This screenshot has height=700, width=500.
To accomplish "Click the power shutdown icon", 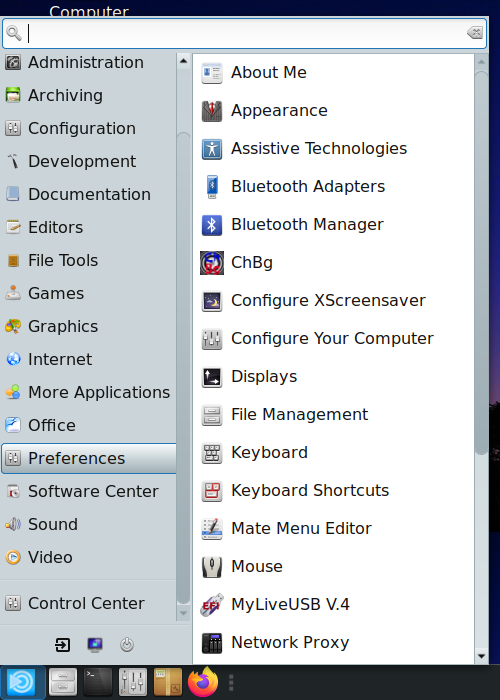I will pos(127,645).
